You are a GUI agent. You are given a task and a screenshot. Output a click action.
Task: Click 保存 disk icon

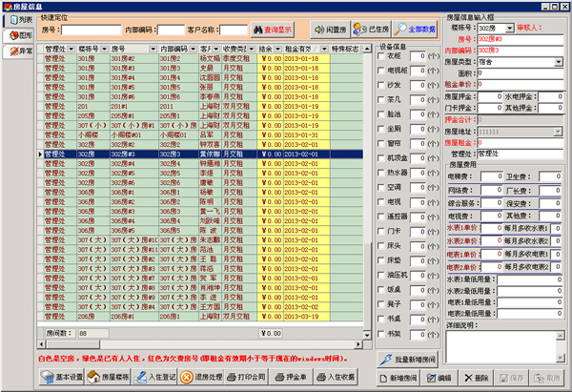(503, 378)
